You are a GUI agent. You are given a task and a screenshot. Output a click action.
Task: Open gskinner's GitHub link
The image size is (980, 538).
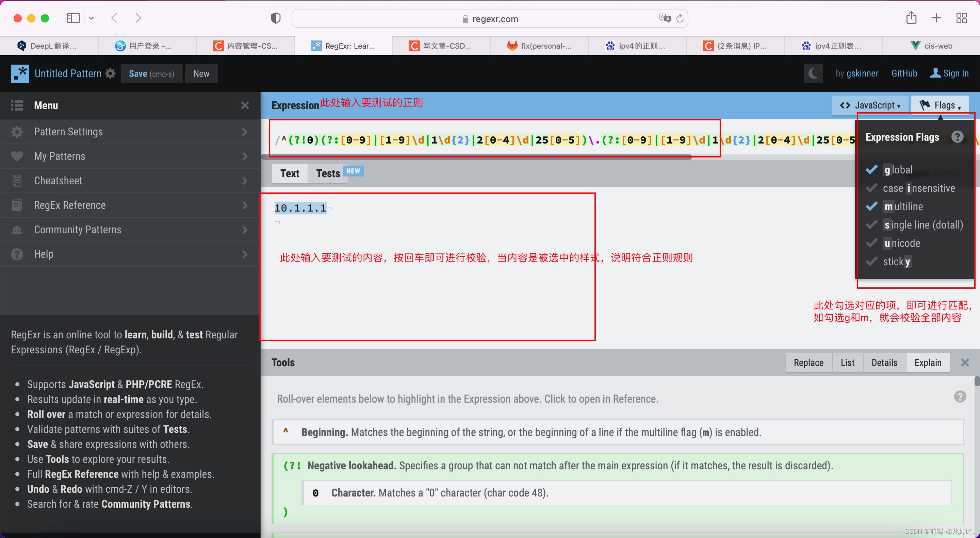pos(905,73)
